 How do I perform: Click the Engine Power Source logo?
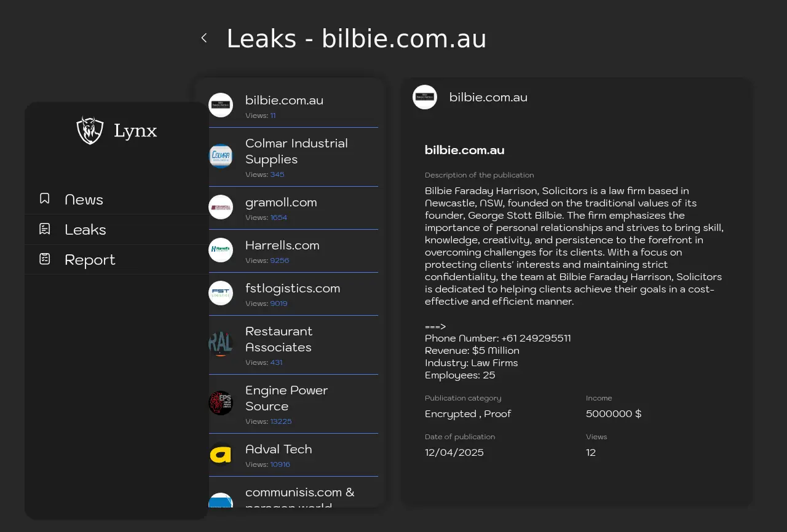[221, 403]
